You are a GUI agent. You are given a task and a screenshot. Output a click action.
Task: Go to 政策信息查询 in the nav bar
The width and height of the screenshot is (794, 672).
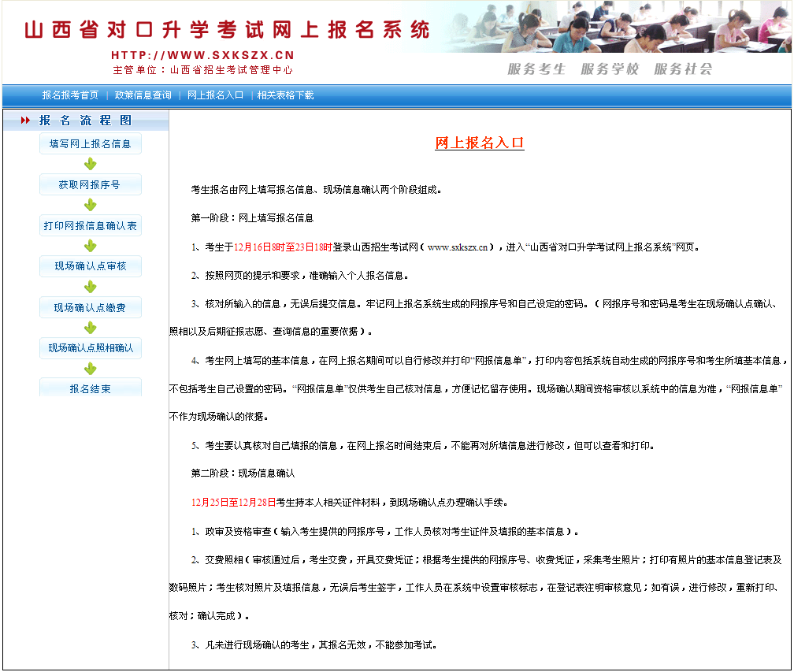pos(143,95)
